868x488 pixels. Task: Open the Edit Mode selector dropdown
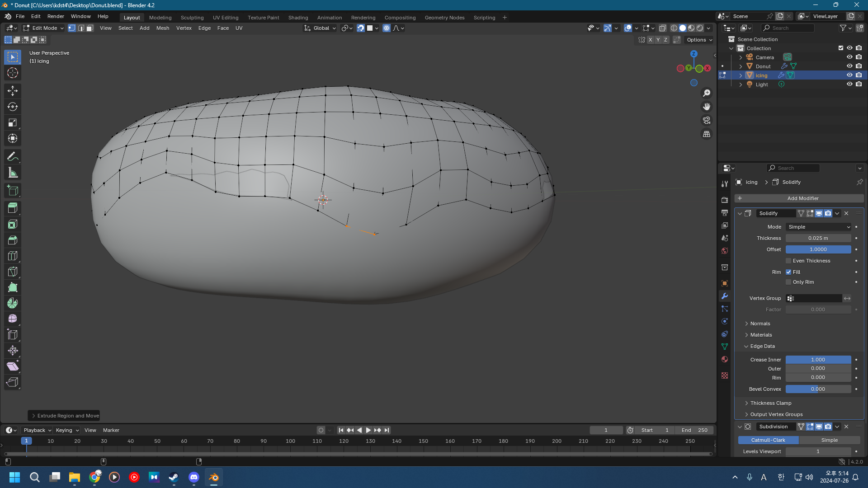coord(44,28)
